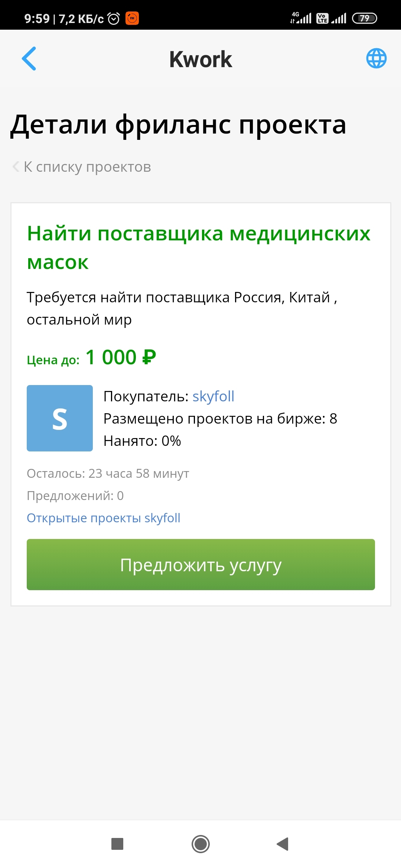The image size is (401, 868).
Task: Tap the alarm clock status icon
Action: pyautogui.click(x=114, y=18)
